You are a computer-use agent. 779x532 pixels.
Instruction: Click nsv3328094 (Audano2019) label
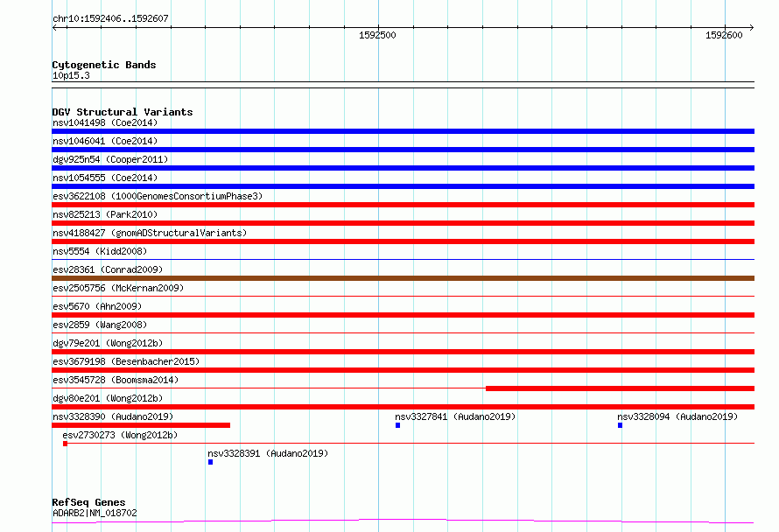click(677, 416)
